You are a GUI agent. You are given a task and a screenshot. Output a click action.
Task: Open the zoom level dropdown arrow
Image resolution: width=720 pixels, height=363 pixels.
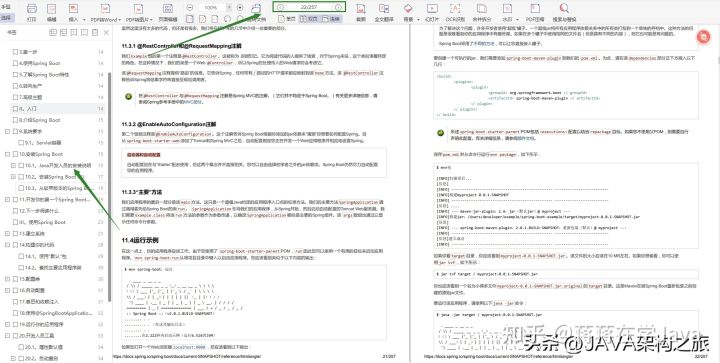tap(229, 7)
